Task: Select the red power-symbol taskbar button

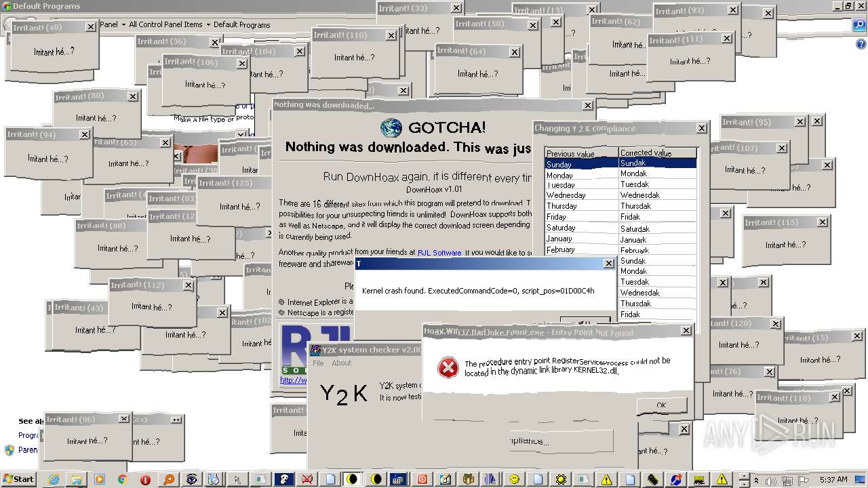Action: [422, 479]
